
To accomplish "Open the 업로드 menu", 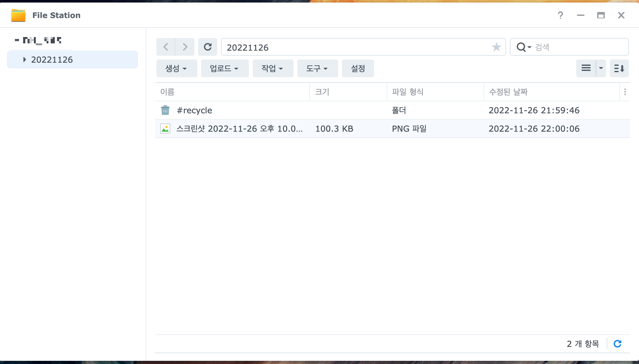I will pyautogui.click(x=225, y=68).
